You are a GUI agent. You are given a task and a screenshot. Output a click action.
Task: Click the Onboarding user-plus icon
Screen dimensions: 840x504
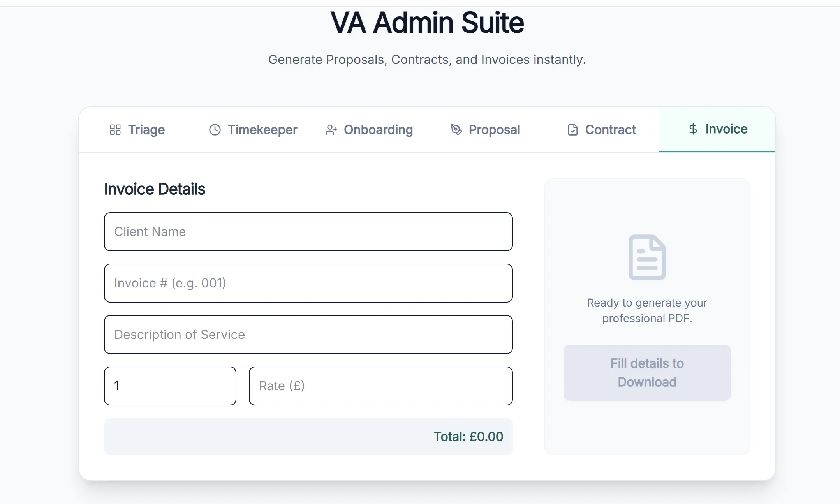[331, 130]
